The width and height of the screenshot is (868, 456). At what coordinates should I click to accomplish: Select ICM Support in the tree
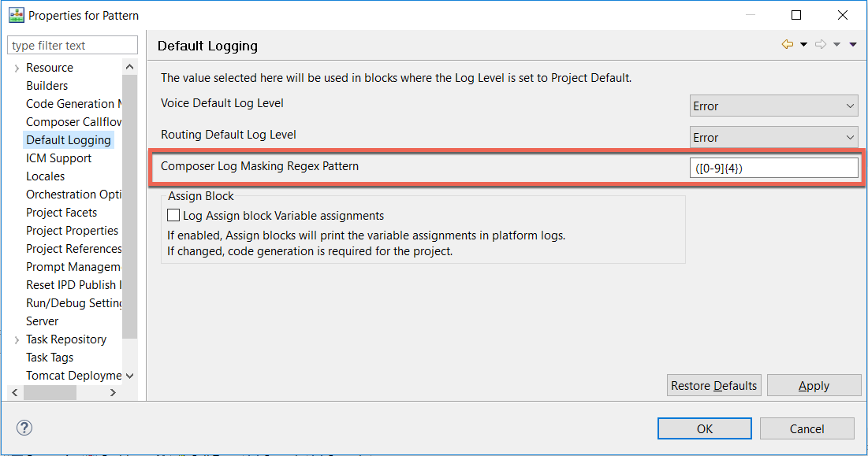58,158
